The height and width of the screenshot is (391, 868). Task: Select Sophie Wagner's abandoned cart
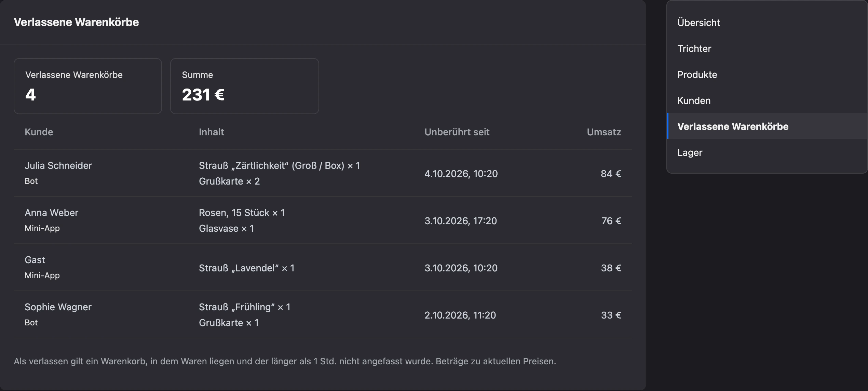pos(323,315)
